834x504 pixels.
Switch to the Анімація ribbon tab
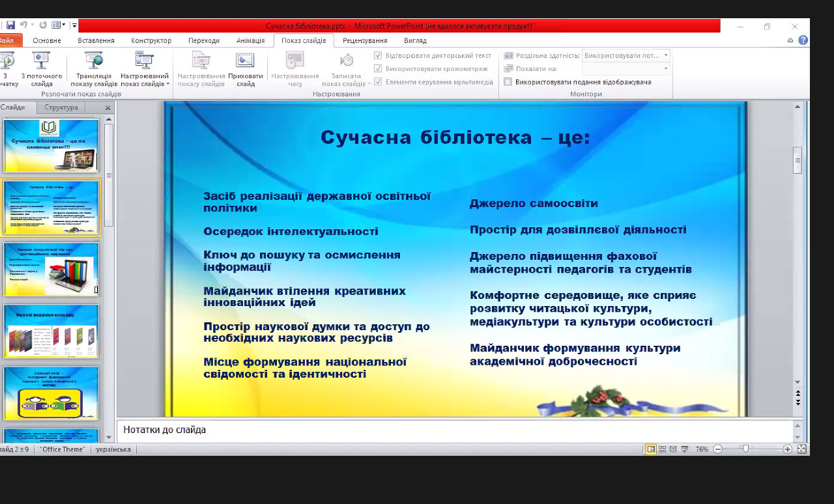[251, 40]
